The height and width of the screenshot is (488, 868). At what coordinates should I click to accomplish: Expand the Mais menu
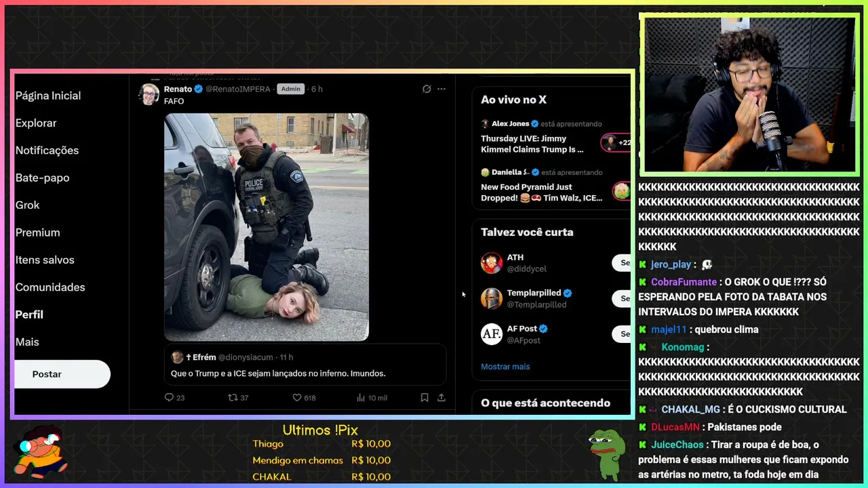(27, 342)
